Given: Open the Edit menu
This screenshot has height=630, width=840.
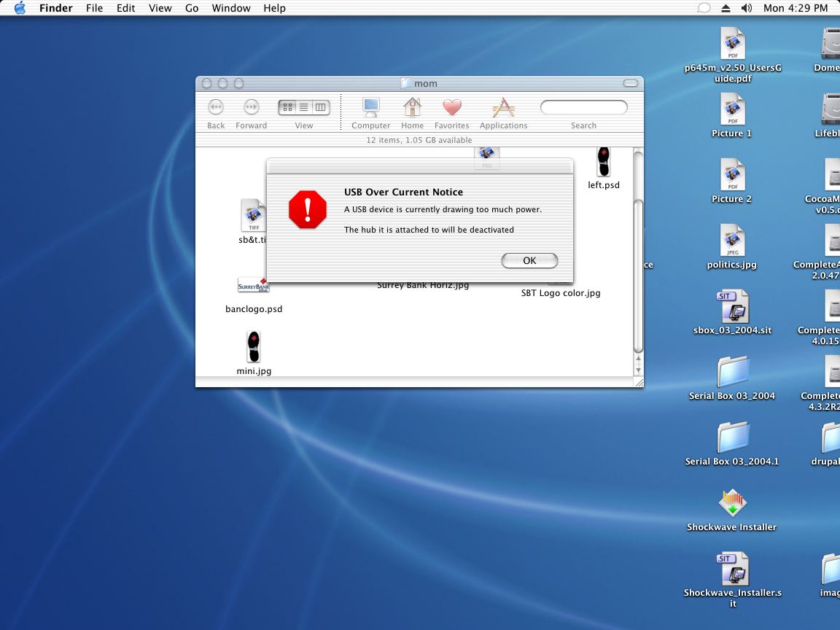Looking at the screenshot, I should click(126, 8).
